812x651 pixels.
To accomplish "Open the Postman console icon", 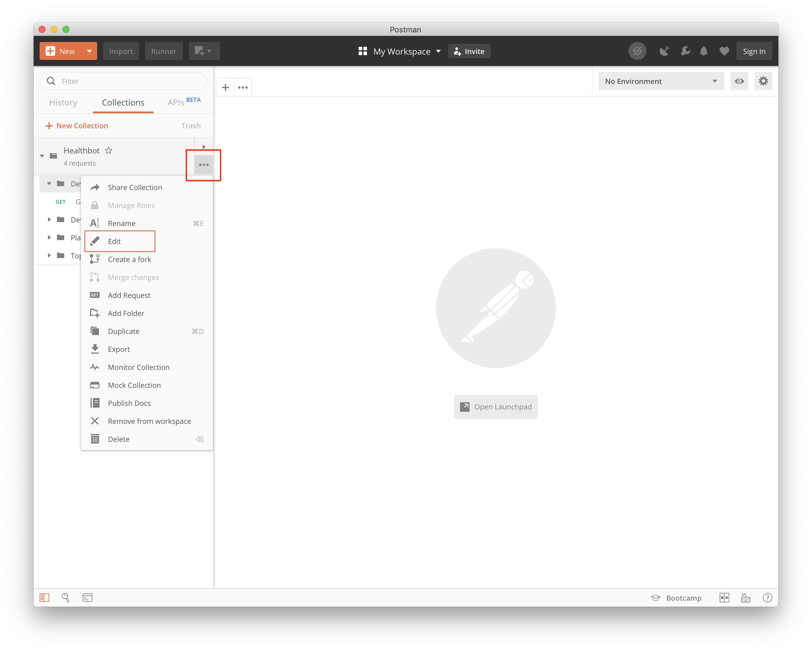I will (x=87, y=598).
